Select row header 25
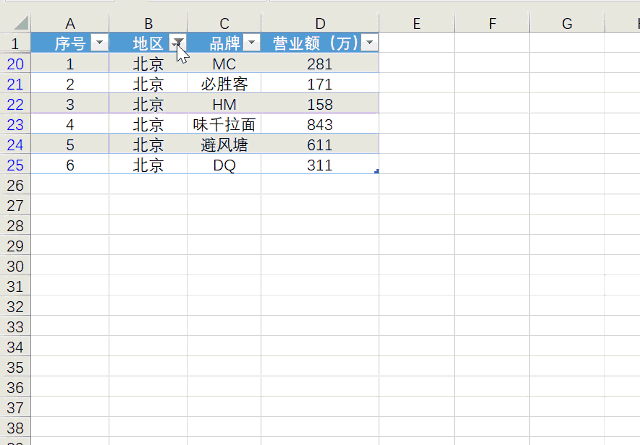640x445 pixels. [15, 165]
